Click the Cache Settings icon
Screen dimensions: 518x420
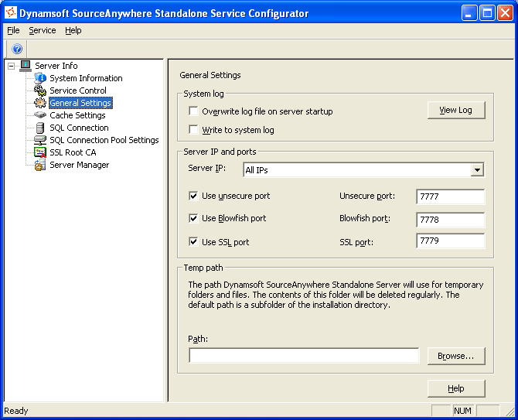click(40, 115)
